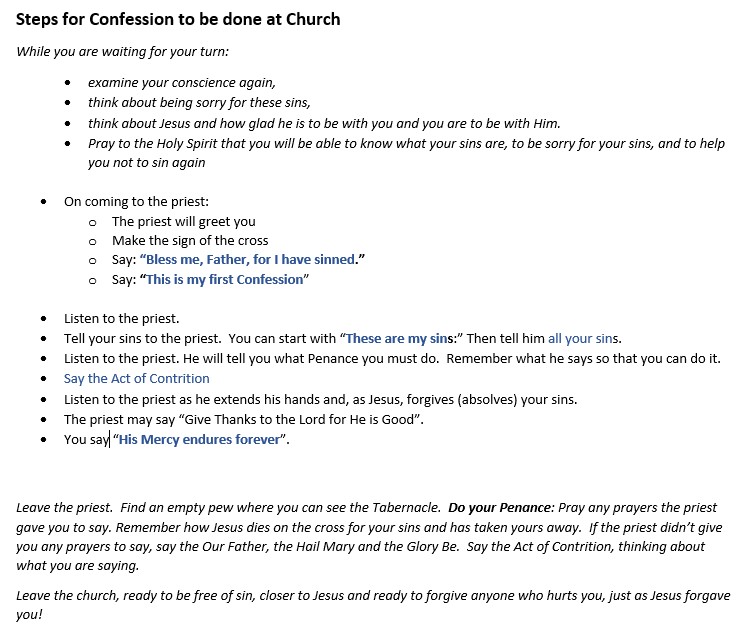Click the sub-item 'Make the sign of the cross'

pos(190,240)
